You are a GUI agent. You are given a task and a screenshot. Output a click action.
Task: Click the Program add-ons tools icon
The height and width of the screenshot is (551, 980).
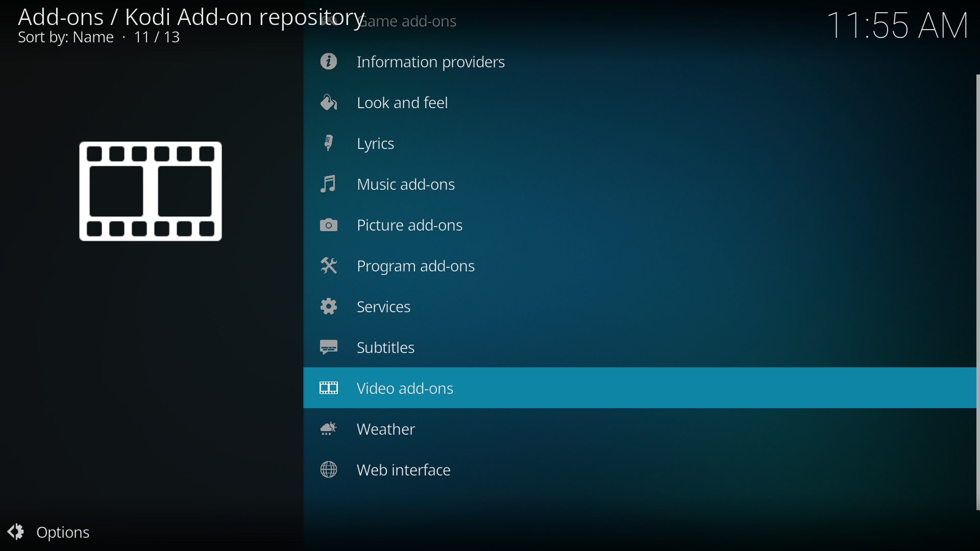point(329,266)
